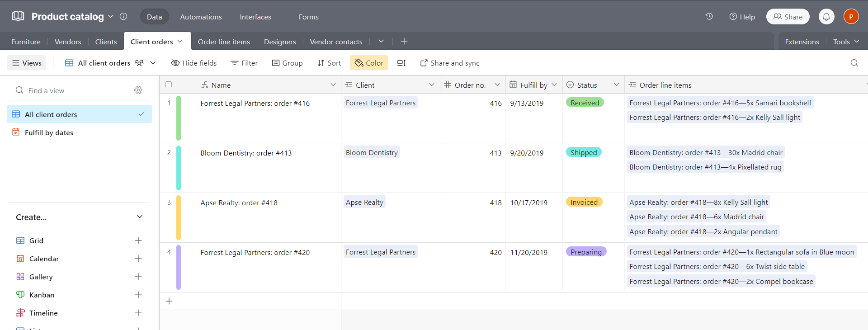Switch to Forms tab

pyautogui.click(x=309, y=17)
